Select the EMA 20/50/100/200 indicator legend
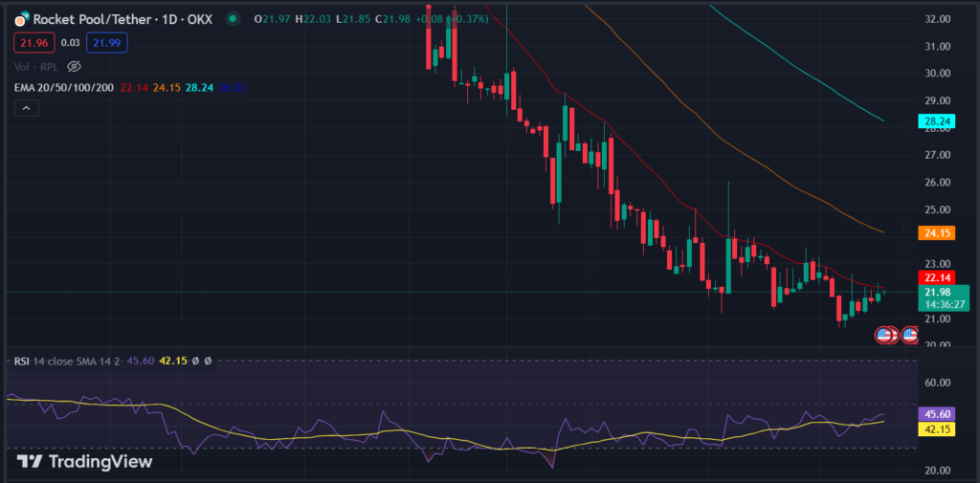The image size is (980, 483). (64, 88)
